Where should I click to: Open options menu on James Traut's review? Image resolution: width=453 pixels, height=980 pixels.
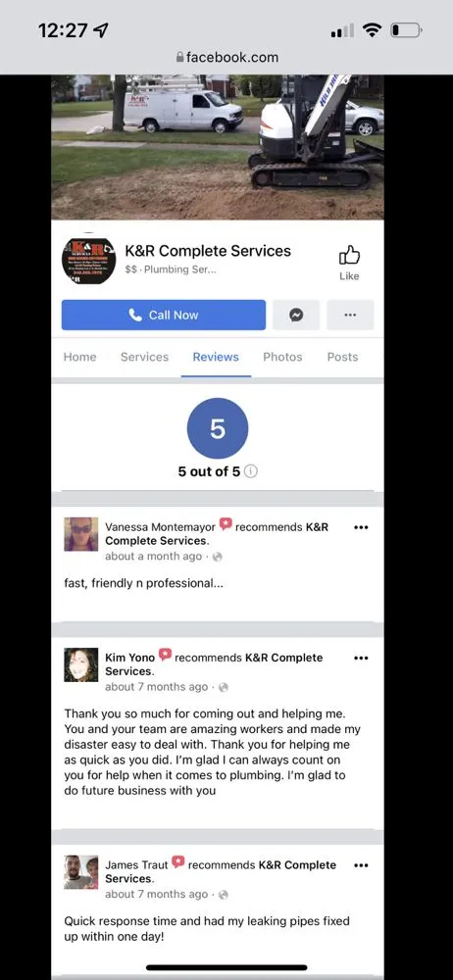pos(361,865)
